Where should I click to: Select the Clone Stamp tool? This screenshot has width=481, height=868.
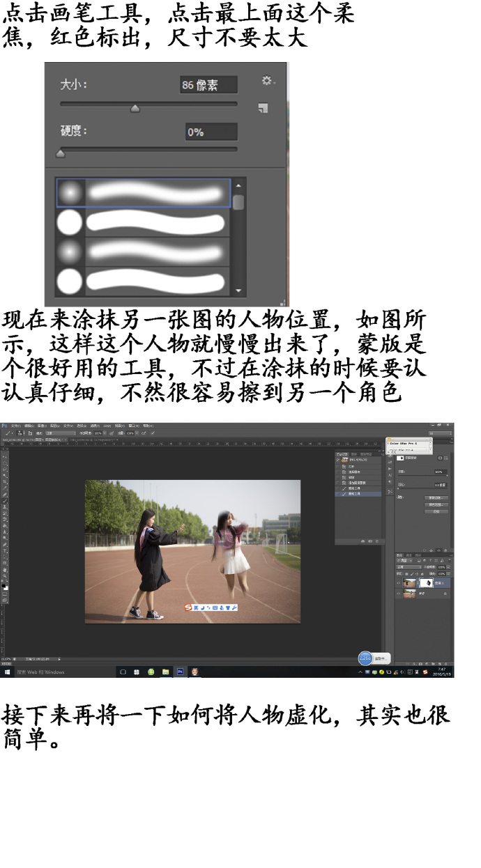[x=5, y=507]
